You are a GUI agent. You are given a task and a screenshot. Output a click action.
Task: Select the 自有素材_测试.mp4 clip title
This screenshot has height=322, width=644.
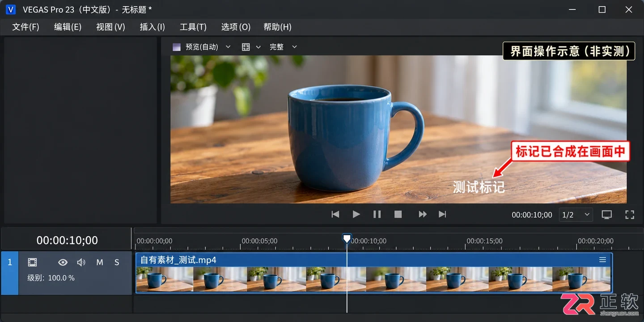coord(178,260)
